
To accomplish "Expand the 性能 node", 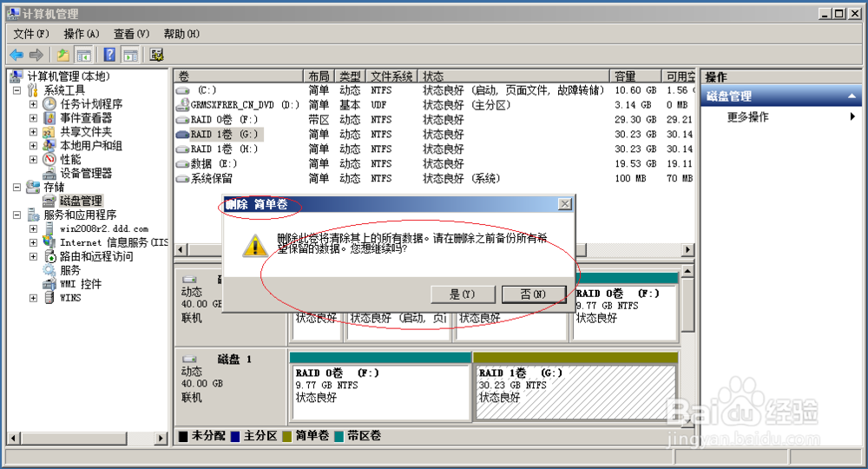I will click(x=33, y=159).
